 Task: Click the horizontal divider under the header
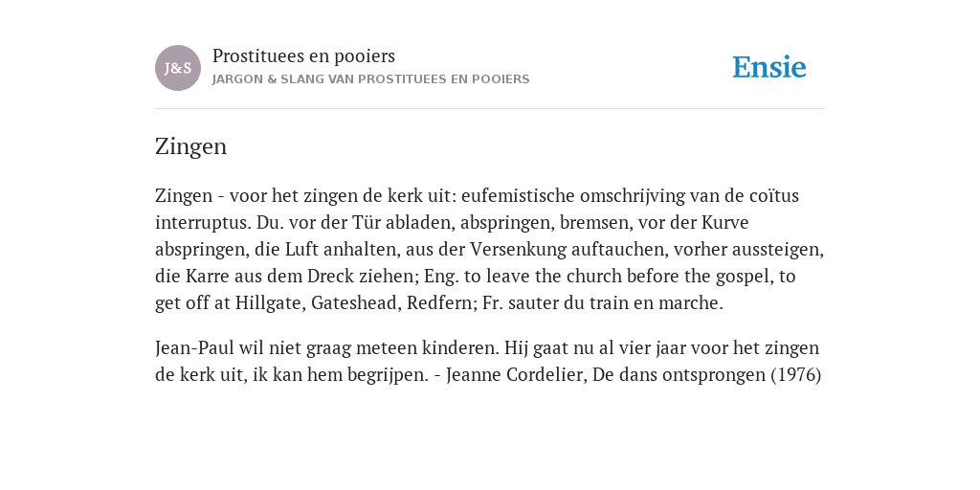[490, 109]
